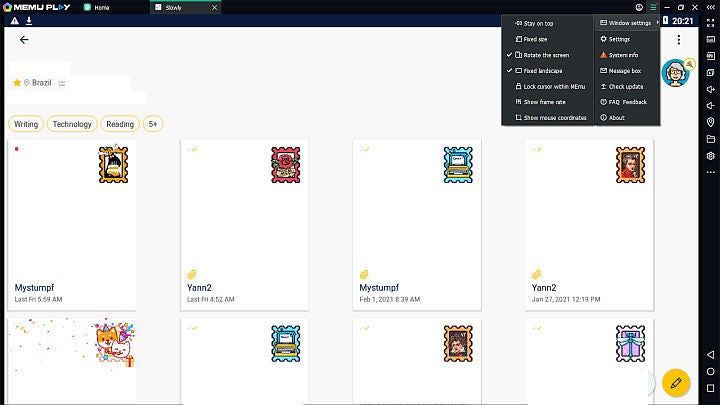Screen dimensions: 720x405
Task: Open the warning notification in status bar
Action: pyautogui.click(x=15, y=21)
